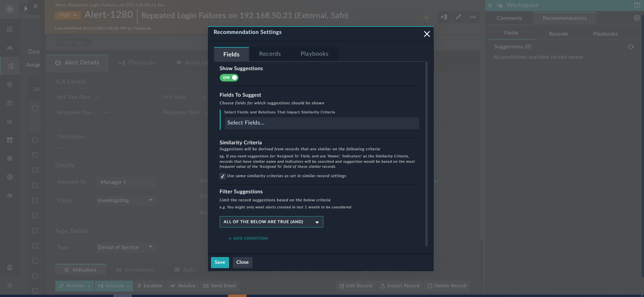Open the lightning bolt automation icon
This screenshot has width=644, height=297.
(10, 85)
